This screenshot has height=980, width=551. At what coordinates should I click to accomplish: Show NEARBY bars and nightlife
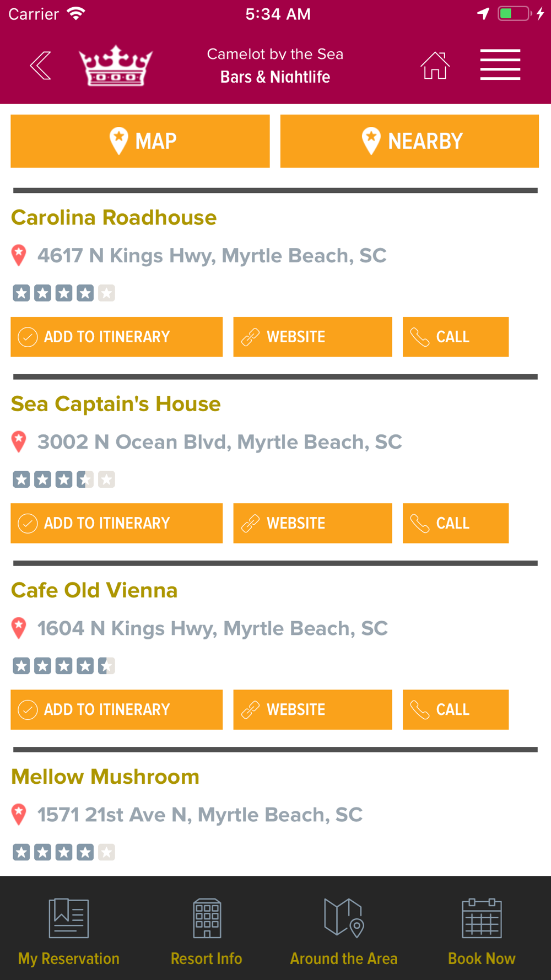[x=409, y=141]
